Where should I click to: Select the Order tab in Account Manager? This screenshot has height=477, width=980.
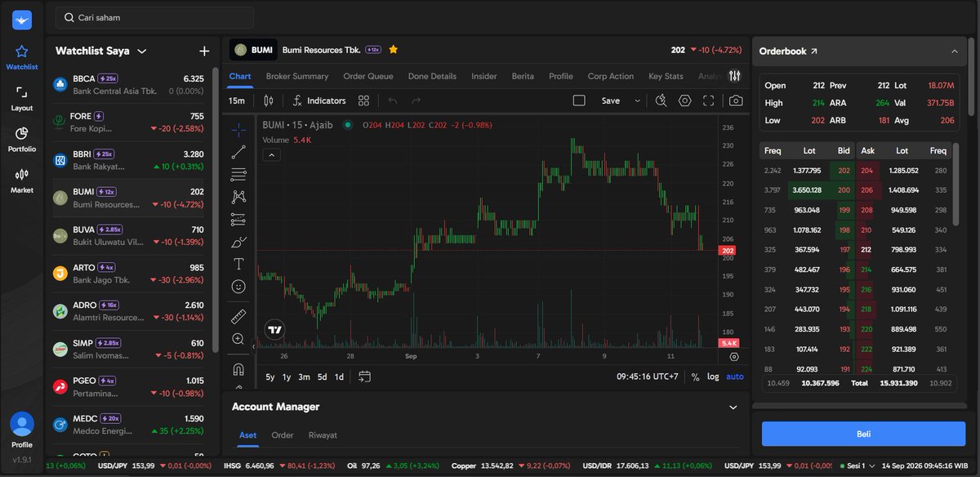click(283, 435)
